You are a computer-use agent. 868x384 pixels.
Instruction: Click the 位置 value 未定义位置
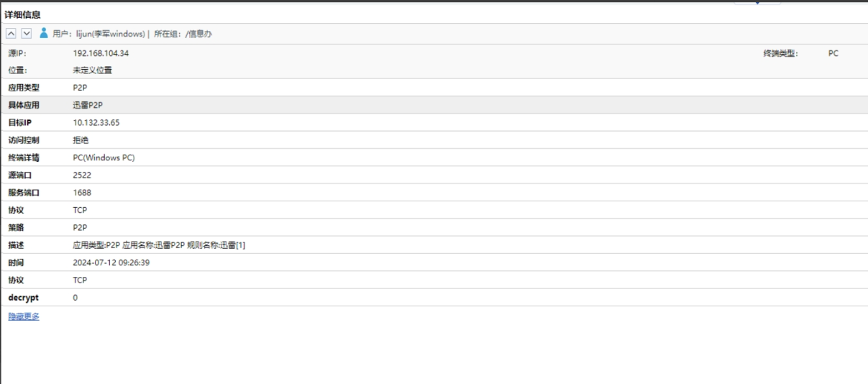(x=92, y=70)
